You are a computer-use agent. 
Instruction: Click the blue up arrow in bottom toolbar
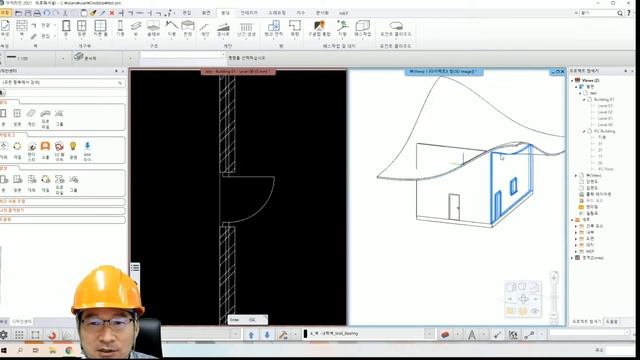coord(251,335)
